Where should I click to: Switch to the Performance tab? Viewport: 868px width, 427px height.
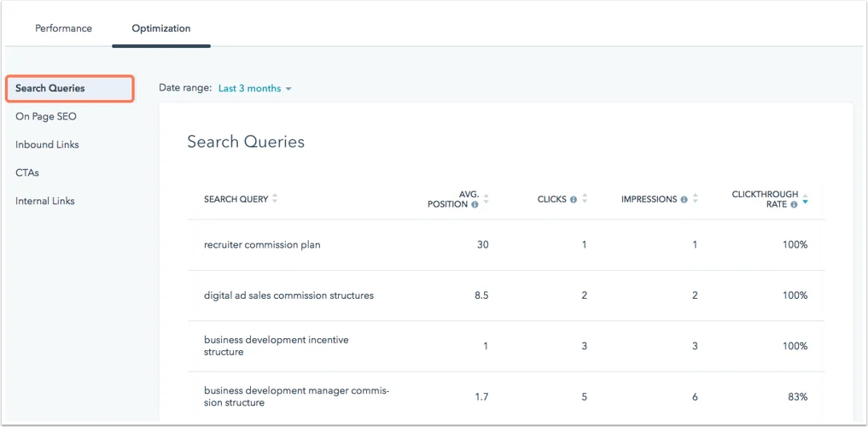(x=64, y=28)
